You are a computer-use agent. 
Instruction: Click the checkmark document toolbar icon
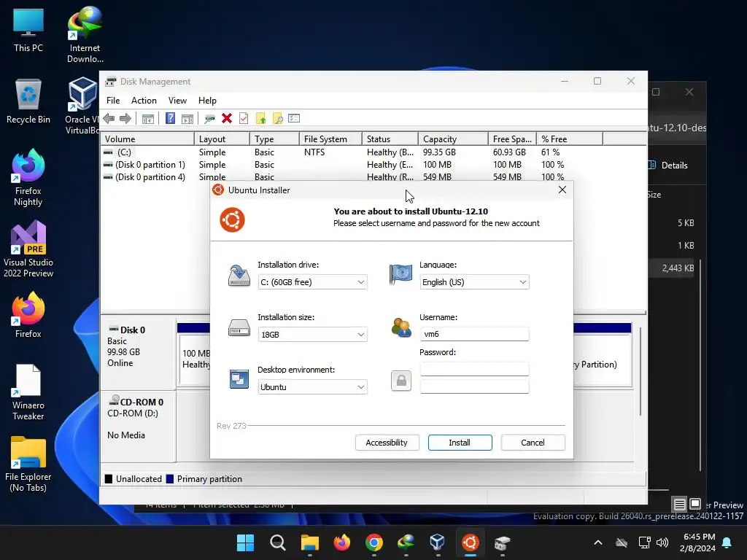point(244,118)
